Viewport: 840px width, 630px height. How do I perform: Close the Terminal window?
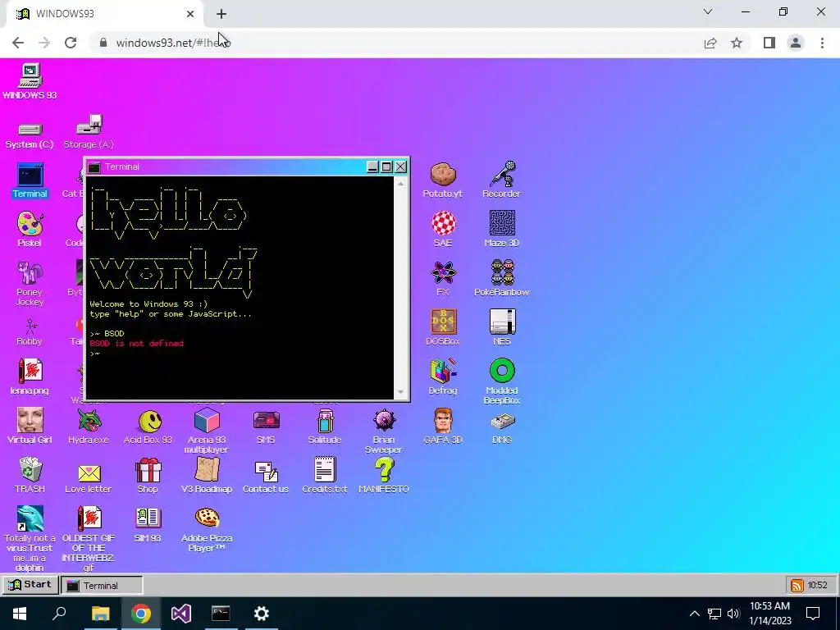(x=400, y=167)
